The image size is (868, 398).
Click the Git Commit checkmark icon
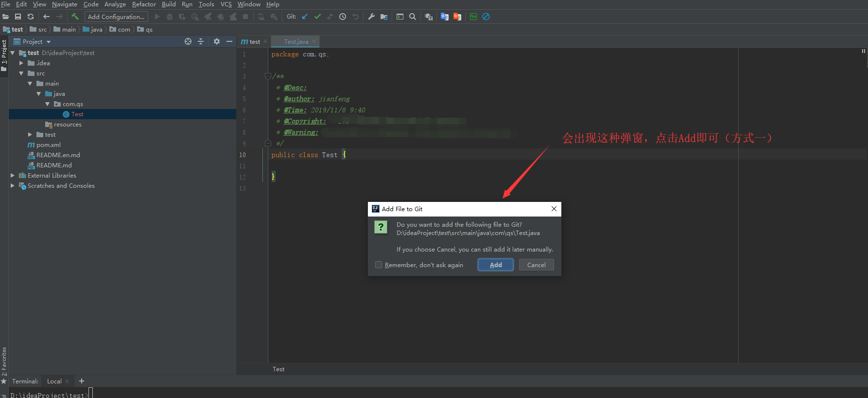[x=317, y=17]
